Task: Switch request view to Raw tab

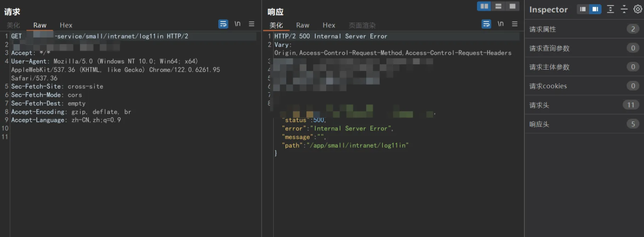Action: (x=40, y=25)
